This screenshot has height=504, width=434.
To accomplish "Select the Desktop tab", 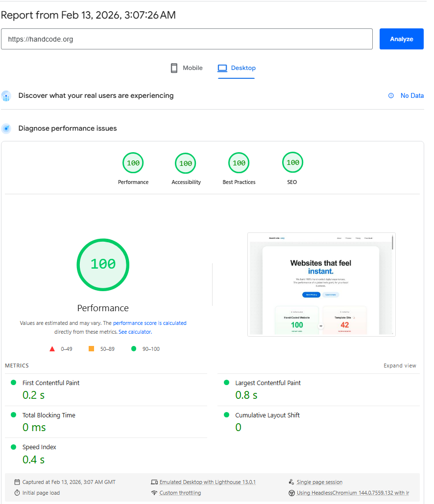I will (x=237, y=68).
